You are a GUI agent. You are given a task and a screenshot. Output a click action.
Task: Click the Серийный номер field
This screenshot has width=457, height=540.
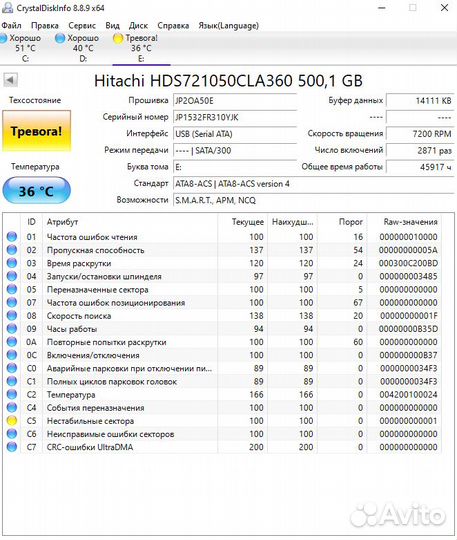pyautogui.click(x=235, y=117)
